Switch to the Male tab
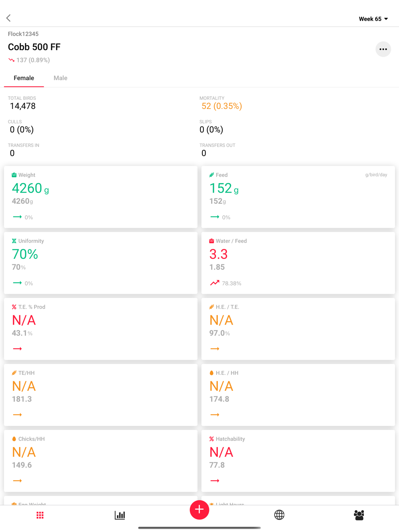This screenshot has height=532, width=399. 60,78
